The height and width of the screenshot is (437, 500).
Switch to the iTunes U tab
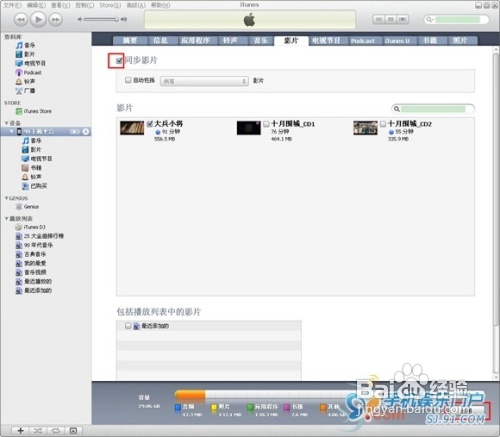[397, 41]
